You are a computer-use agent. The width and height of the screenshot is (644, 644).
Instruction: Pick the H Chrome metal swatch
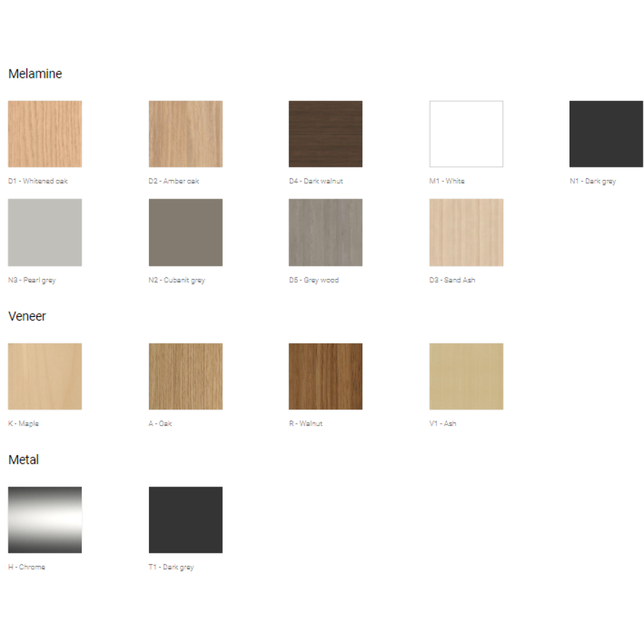pyautogui.click(x=45, y=520)
